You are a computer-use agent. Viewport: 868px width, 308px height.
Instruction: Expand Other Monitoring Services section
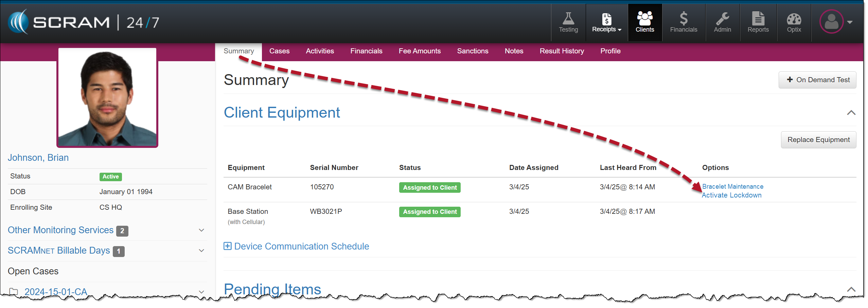click(201, 230)
